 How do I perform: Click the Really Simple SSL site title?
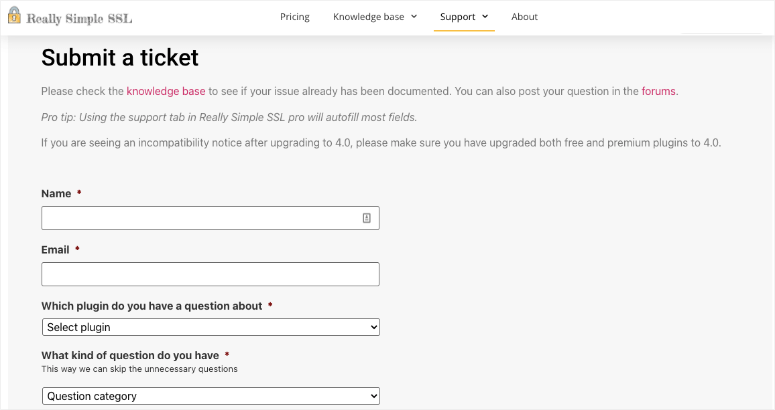79,19
